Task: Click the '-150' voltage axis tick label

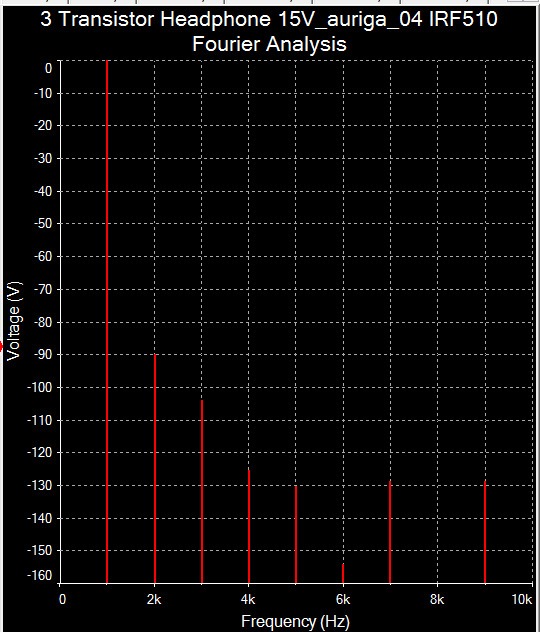Action: click(40, 551)
